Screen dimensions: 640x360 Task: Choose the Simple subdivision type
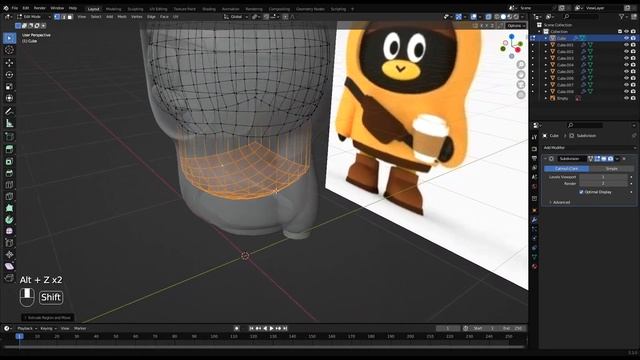coord(611,169)
